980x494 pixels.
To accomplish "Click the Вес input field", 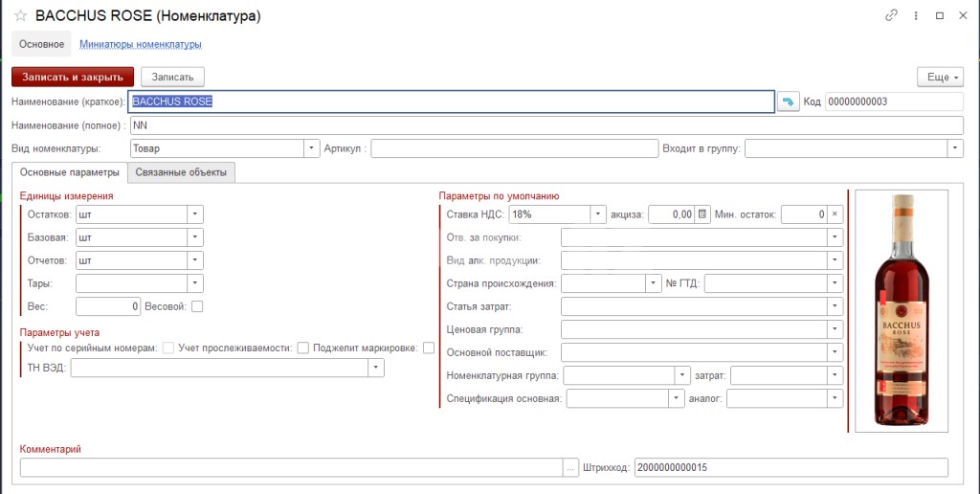I will coord(108,306).
